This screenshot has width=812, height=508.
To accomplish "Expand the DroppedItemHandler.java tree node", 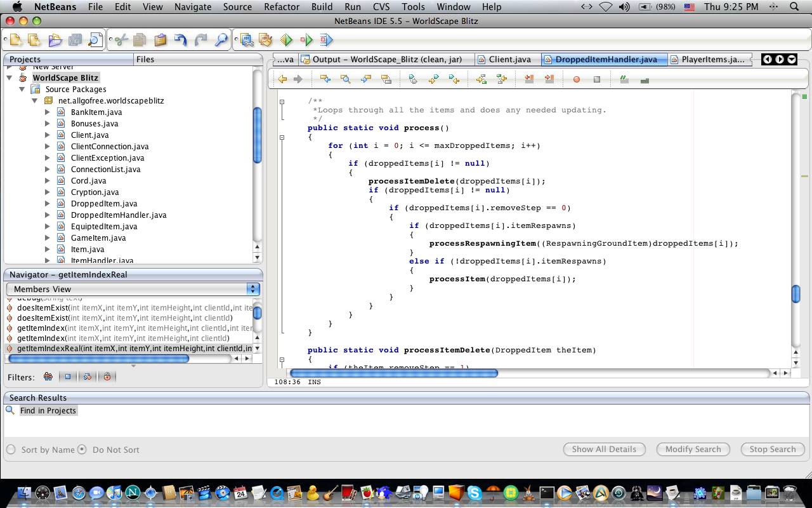I will (x=48, y=215).
